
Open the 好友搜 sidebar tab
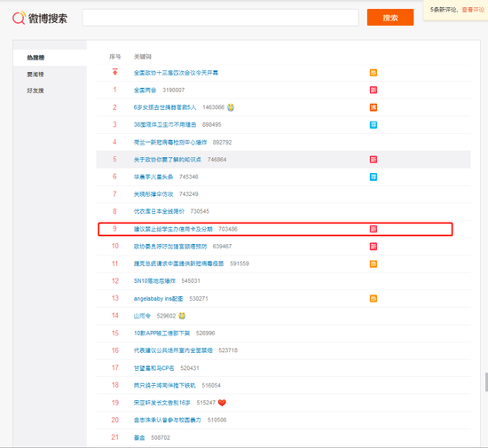click(35, 90)
